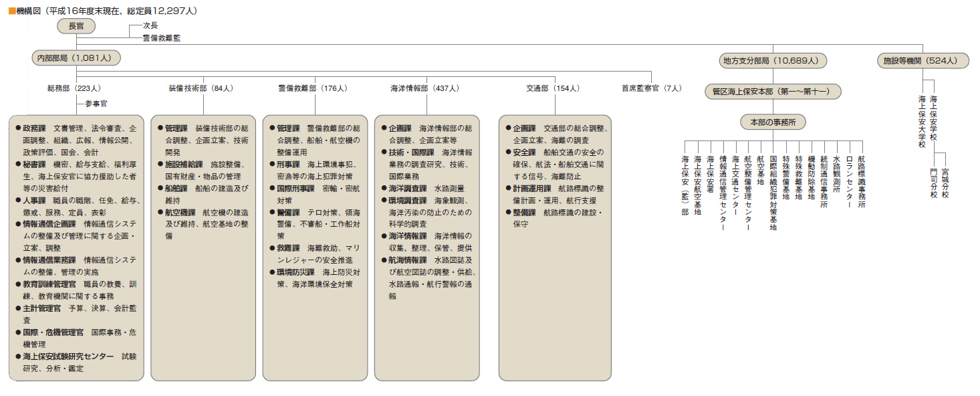
Task: Select the 政務課 entry in 総務部 panel
Action: click(34, 128)
